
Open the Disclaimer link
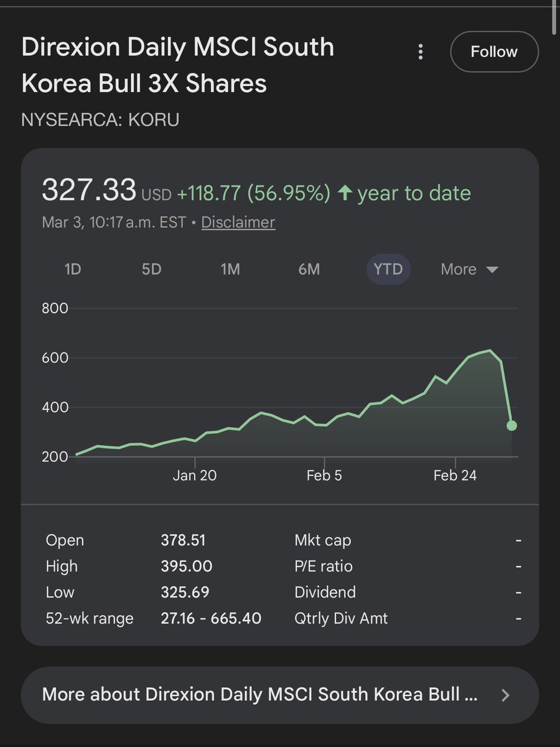click(x=238, y=222)
